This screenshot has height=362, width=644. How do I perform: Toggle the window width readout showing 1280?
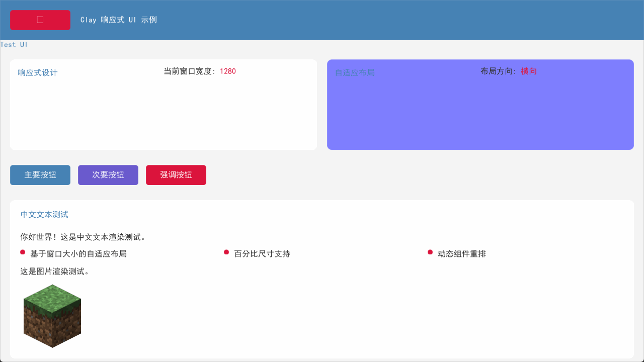(228, 71)
